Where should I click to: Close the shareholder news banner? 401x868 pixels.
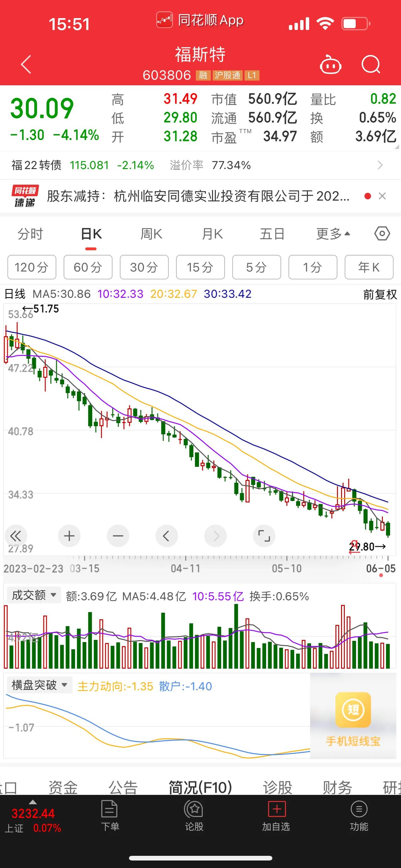point(382,196)
